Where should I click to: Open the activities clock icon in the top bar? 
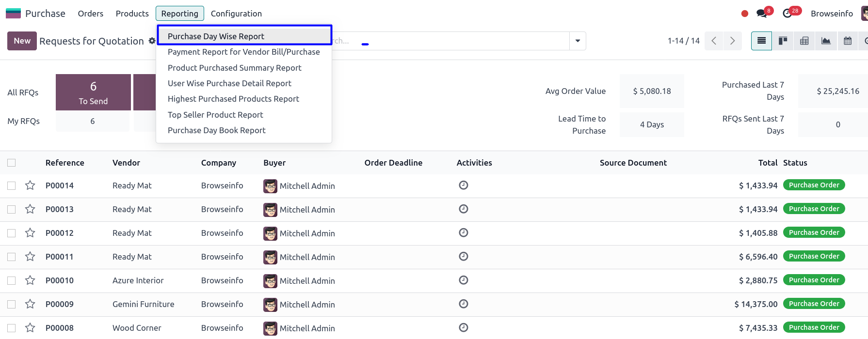click(788, 14)
